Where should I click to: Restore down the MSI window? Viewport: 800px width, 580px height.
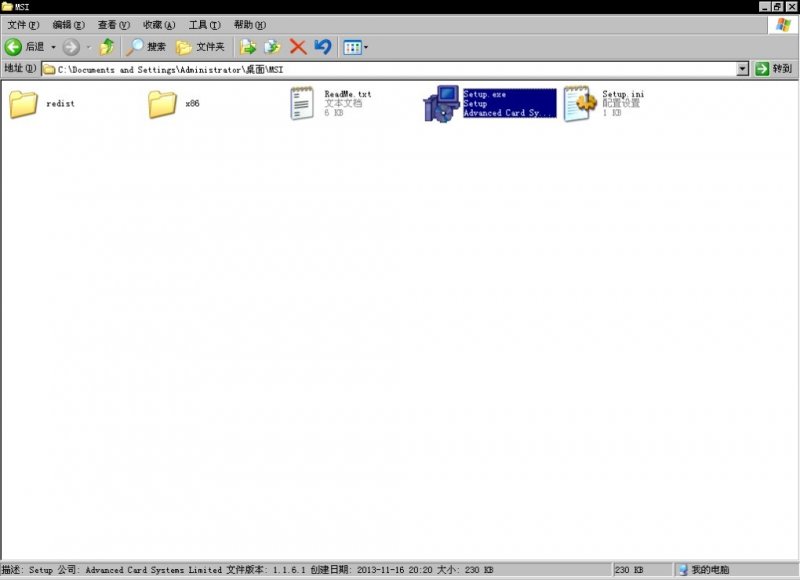click(777, 7)
